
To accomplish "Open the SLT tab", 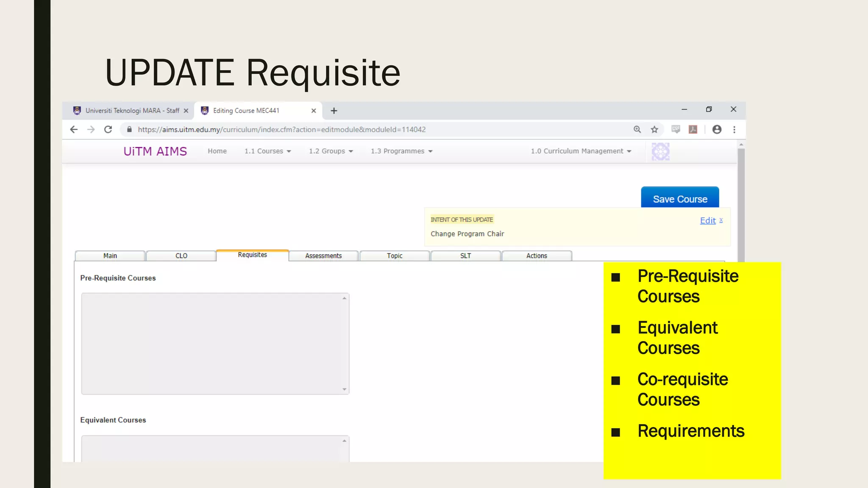I will point(465,256).
